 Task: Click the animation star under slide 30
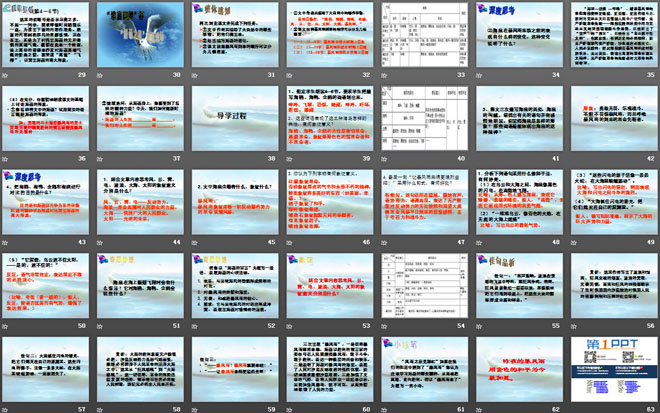click(x=100, y=76)
